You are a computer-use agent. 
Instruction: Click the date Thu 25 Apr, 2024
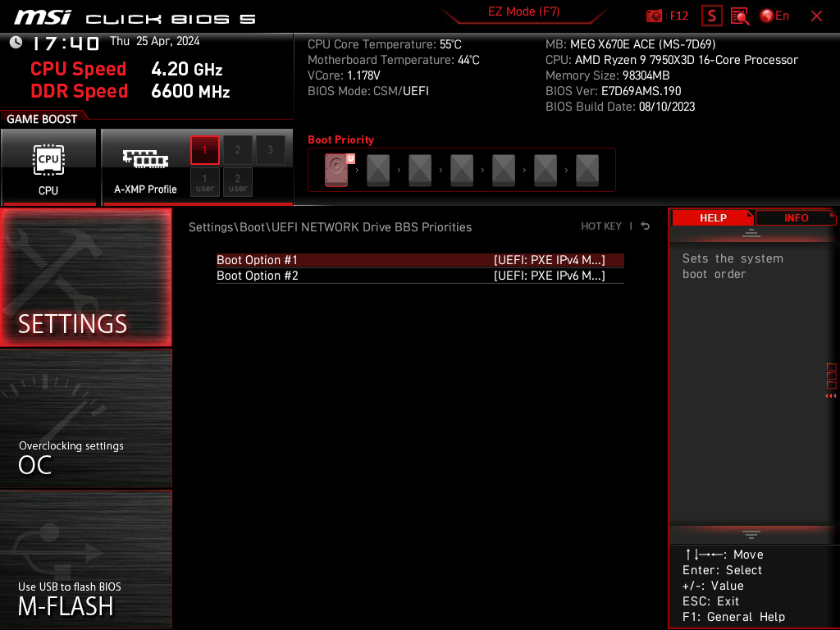pyautogui.click(x=154, y=41)
